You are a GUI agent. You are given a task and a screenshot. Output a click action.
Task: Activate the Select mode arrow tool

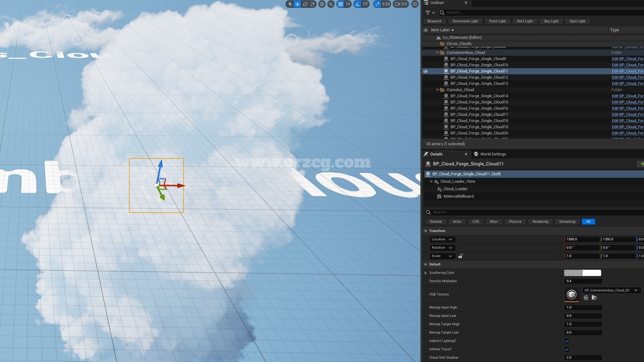[x=290, y=4]
